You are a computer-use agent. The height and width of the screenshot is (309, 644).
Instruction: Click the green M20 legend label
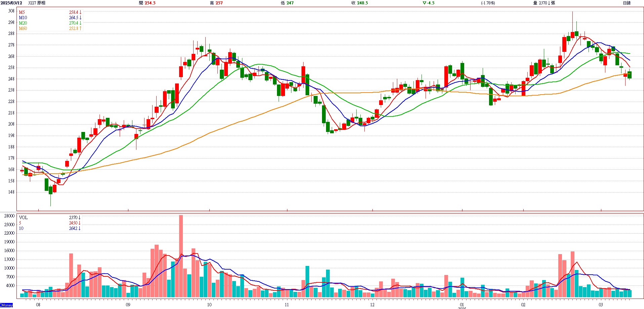(23, 23)
